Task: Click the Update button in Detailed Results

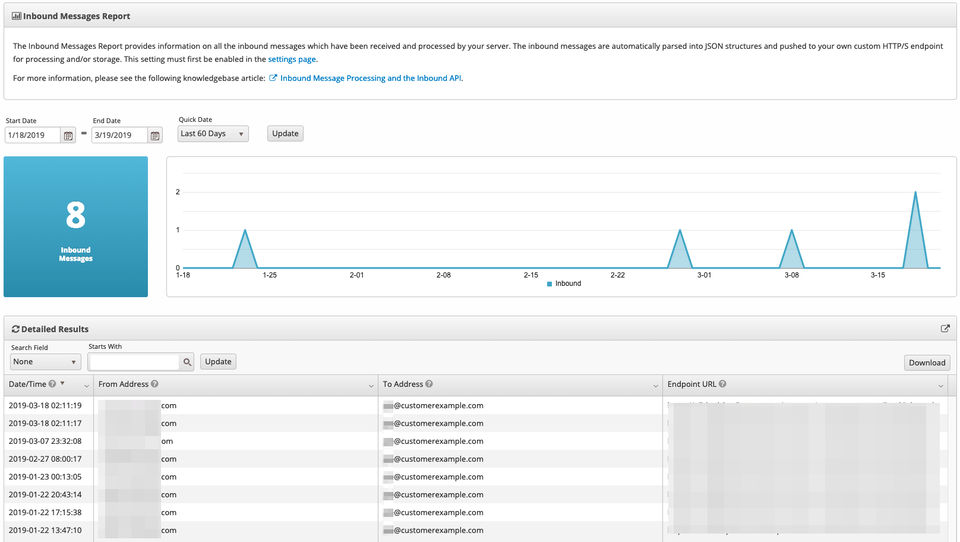Action: (218, 362)
